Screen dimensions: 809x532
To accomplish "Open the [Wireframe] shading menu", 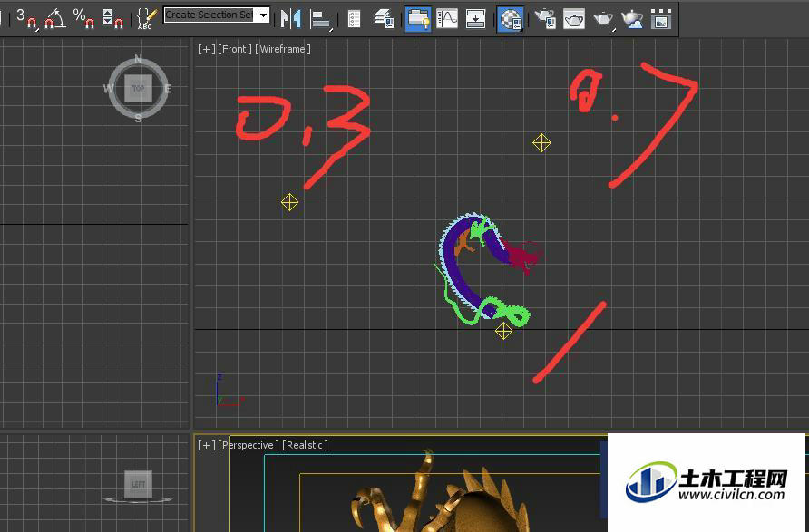I will [283, 49].
